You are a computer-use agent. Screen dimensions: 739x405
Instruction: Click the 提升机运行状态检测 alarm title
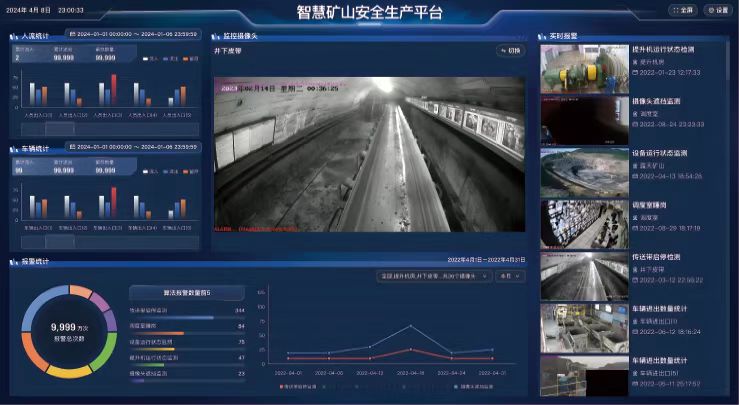663,49
